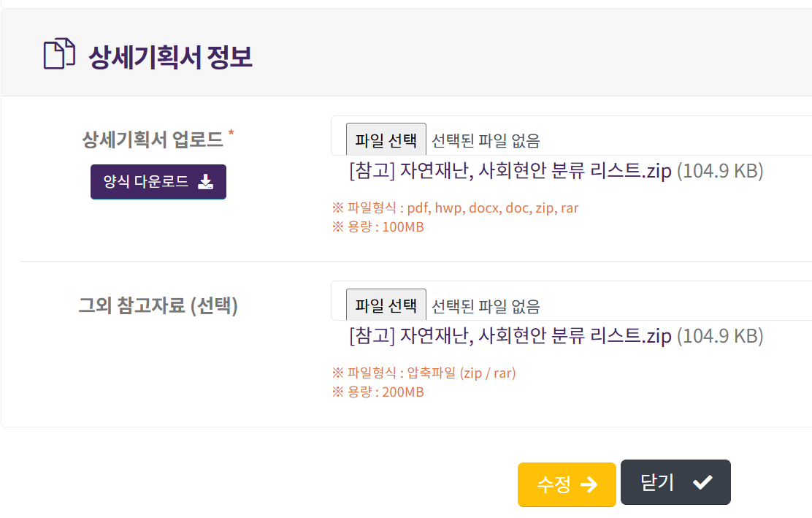Download the form via 양식 다운로드 button
812x518 pixels.
pyautogui.click(x=158, y=182)
